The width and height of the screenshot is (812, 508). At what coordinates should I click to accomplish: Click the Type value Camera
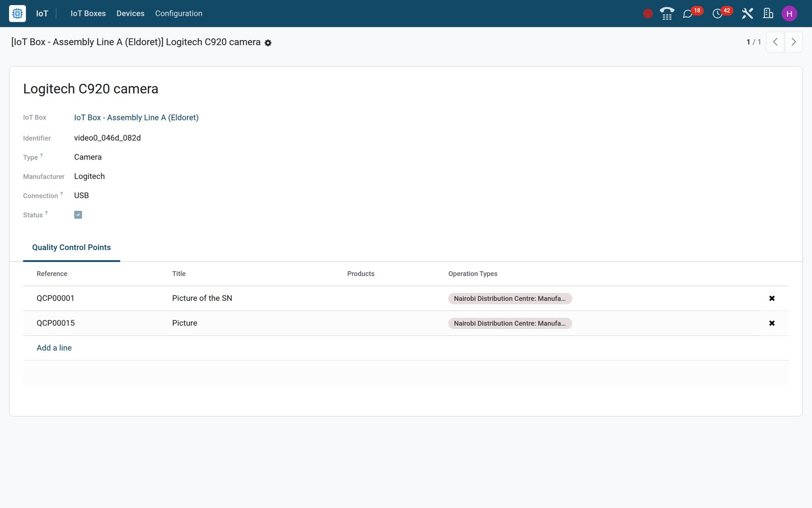tap(88, 157)
